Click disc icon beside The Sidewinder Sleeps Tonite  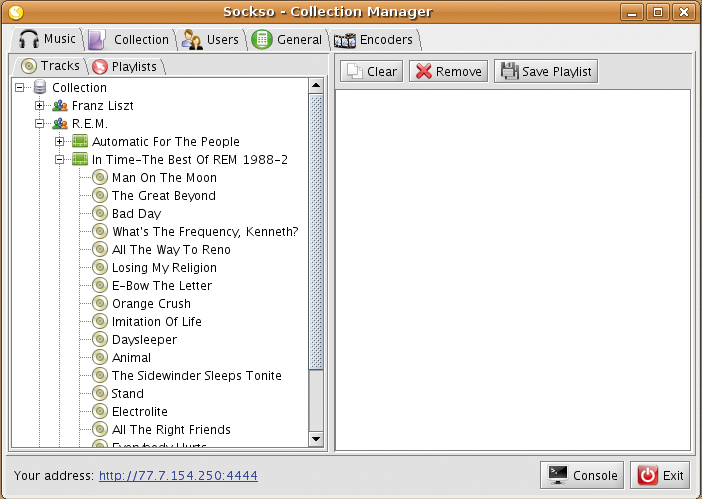pos(100,375)
